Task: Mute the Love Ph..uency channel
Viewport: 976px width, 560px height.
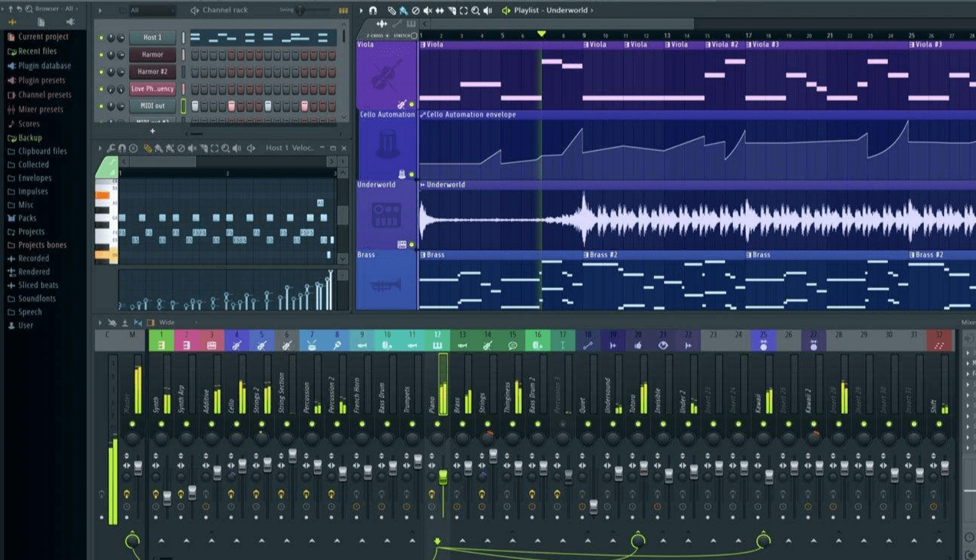Action: pos(101,89)
